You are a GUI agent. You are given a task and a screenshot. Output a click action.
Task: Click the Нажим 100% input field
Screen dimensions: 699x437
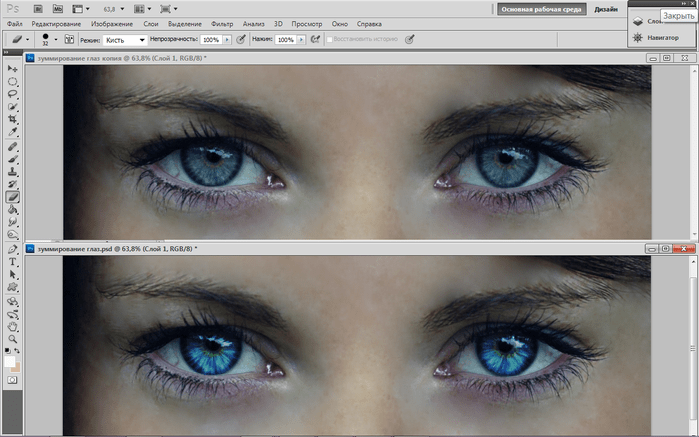tap(286, 40)
